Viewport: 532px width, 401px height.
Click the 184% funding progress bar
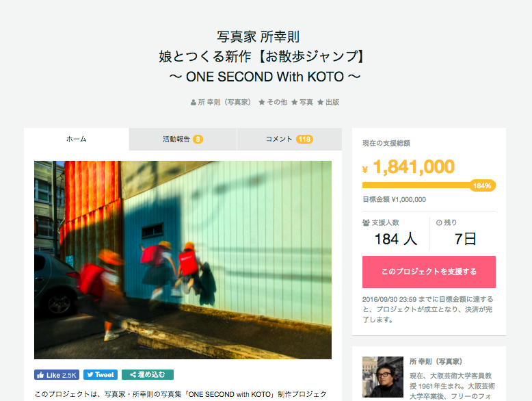[429, 185]
